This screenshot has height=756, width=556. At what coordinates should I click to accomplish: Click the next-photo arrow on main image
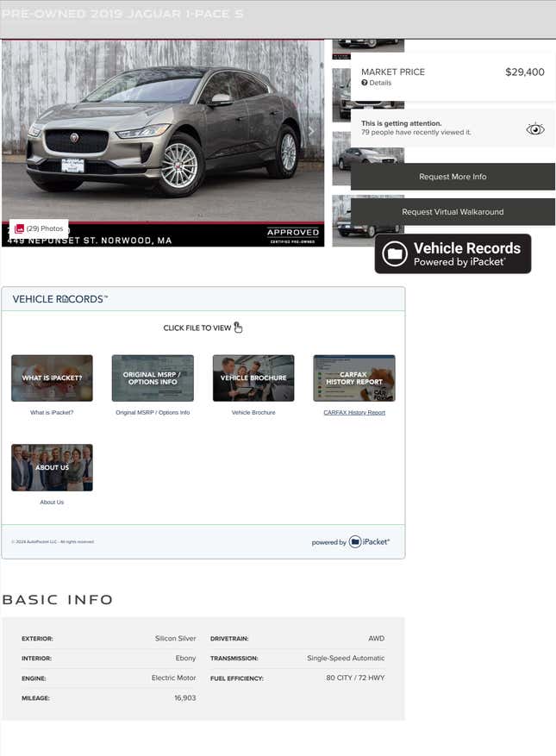(311, 132)
